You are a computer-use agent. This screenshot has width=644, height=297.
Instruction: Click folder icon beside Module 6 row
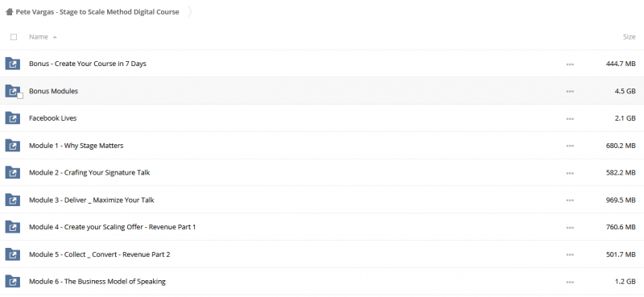point(13,282)
